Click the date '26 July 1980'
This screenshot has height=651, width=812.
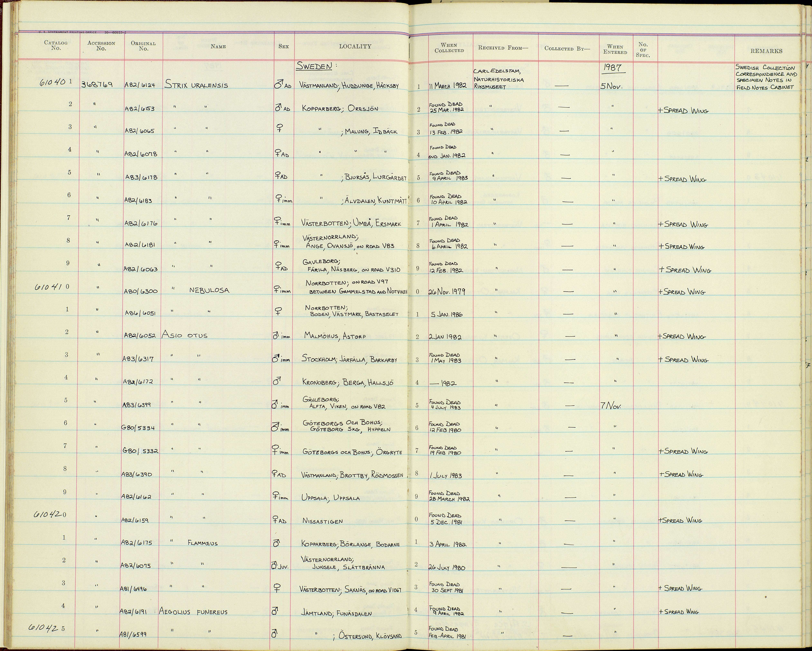(x=447, y=568)
